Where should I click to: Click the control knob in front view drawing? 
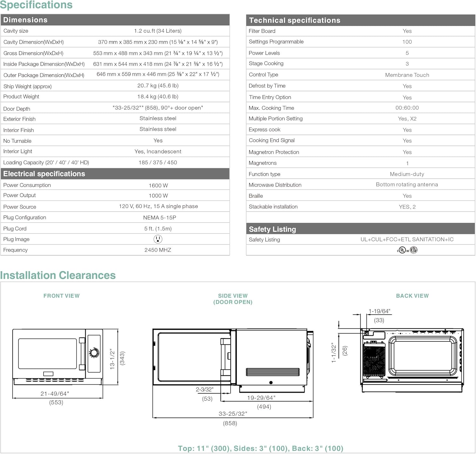tap(94, 353)
